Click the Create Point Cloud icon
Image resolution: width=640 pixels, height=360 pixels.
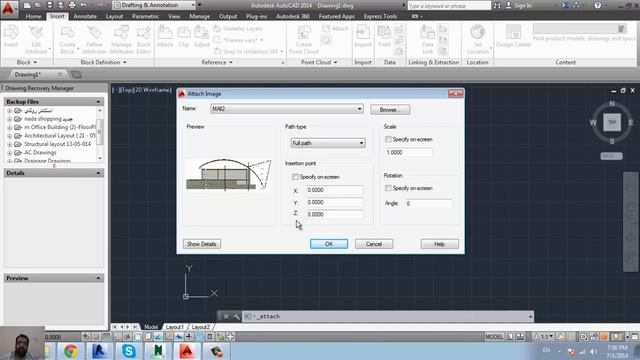[304, 39]
